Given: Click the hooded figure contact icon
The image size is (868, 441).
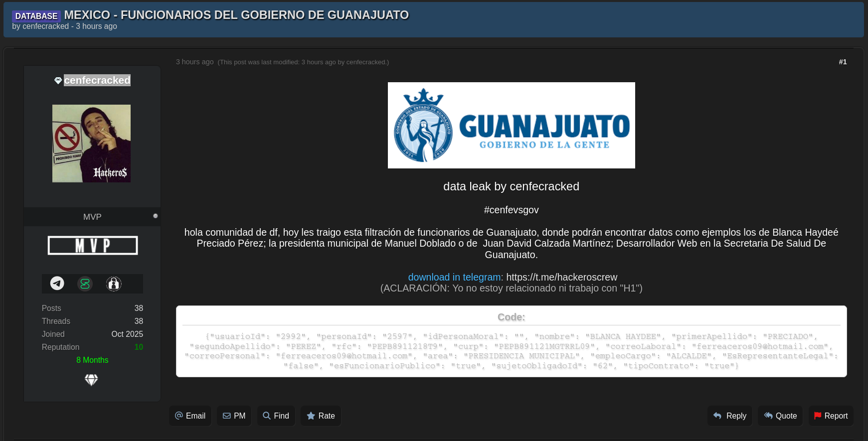Looking at the screenshot, I should pos(114,284).
